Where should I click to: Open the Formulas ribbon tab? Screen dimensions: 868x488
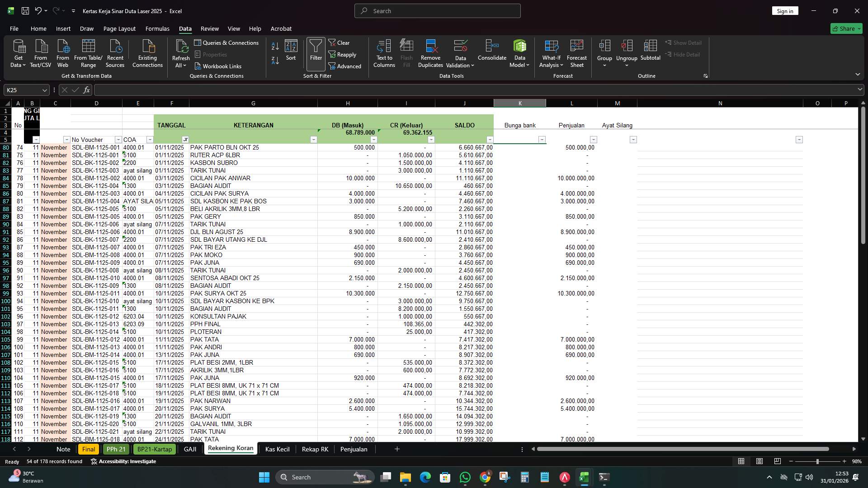(157, 28)
